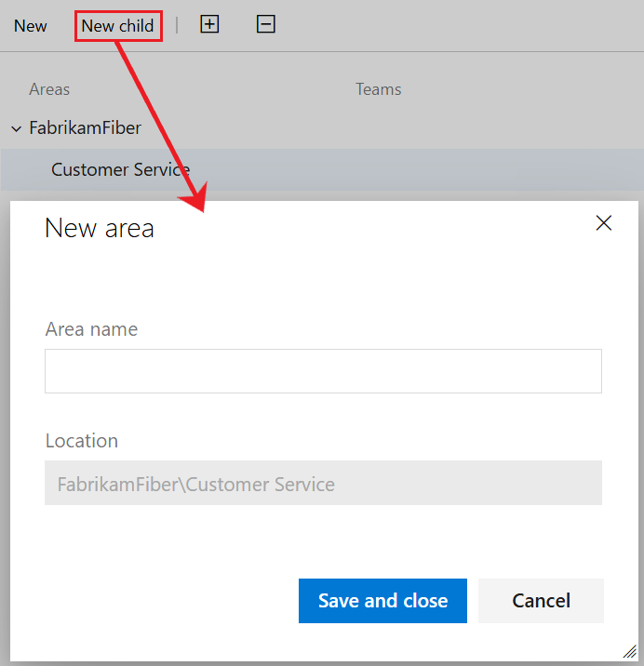Focus the Area name text box

[x=323, y=371]
